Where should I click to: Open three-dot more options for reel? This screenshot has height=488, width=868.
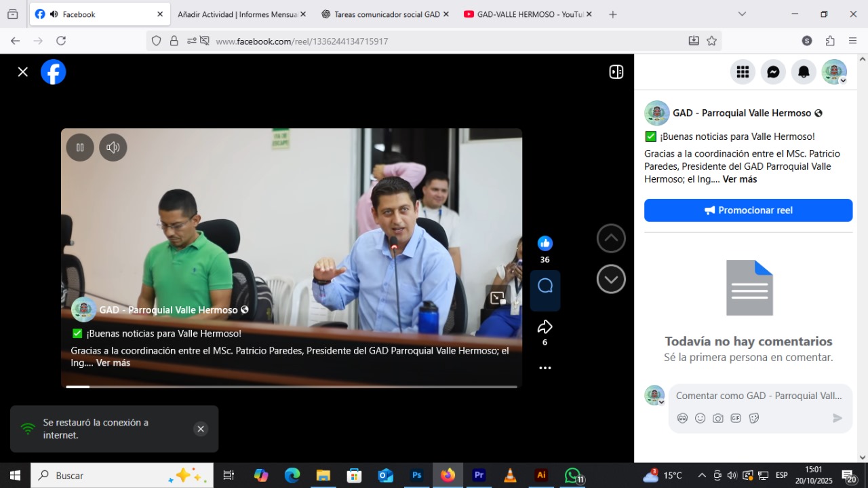[x=545, y=368]
